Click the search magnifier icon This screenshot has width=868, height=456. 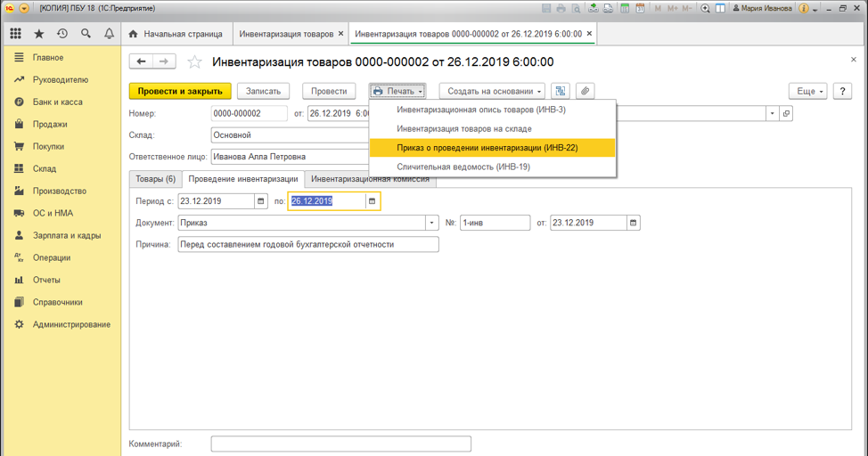[86, 34]
